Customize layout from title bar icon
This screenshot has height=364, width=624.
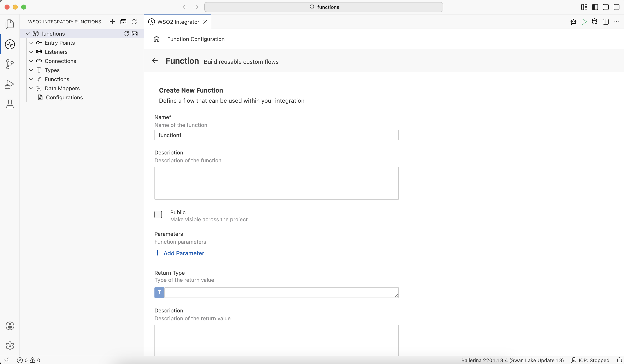584,7
